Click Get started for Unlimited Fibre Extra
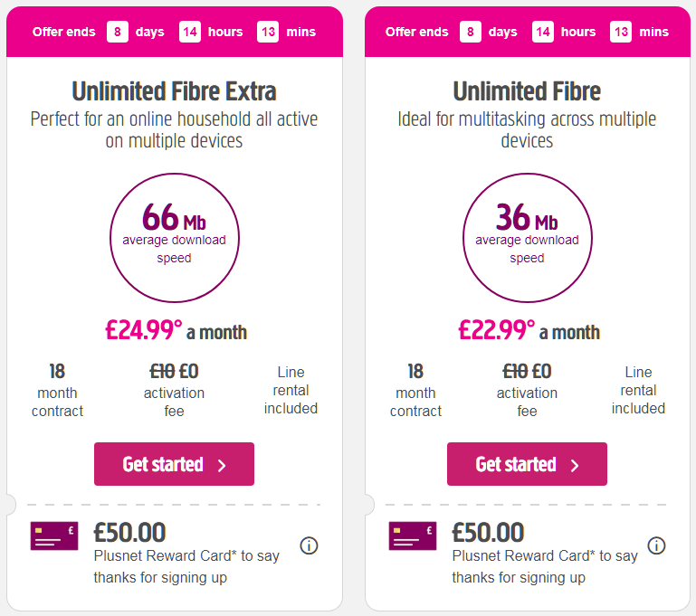696x616 pixels. [174, 464]
